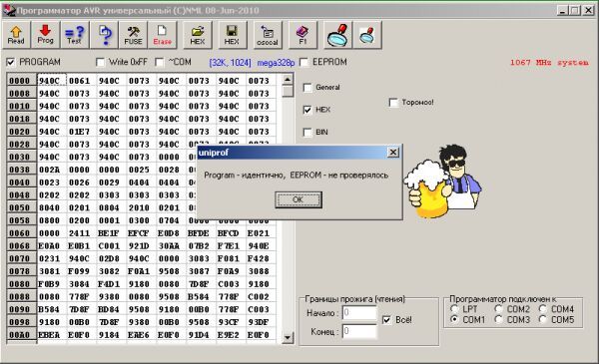Open a HEX file with folder icon
599x364 pixels.
198,35
